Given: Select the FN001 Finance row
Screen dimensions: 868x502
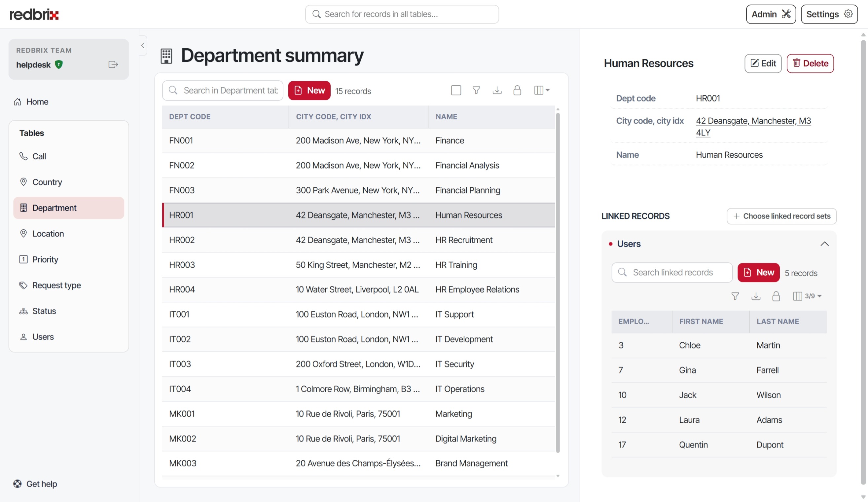Looking at the screenshot, I should [x=358, y=140].
